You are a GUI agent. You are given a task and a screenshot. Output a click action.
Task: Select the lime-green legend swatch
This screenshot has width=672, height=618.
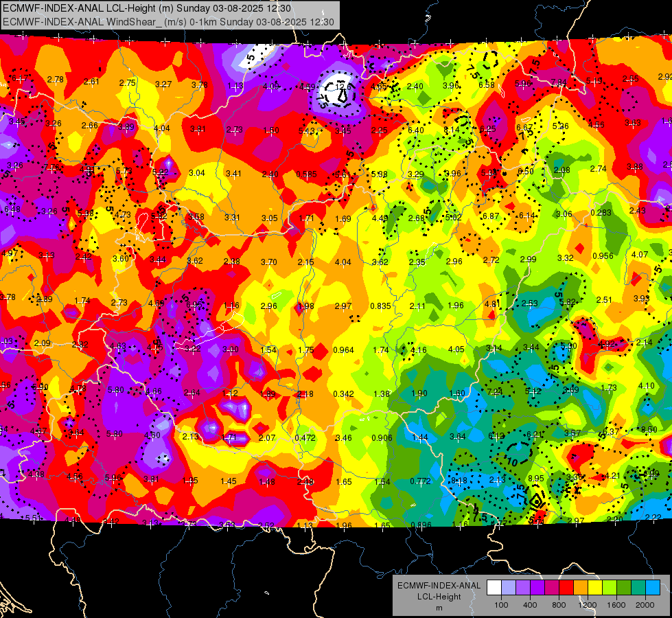(x=610, y=587)
